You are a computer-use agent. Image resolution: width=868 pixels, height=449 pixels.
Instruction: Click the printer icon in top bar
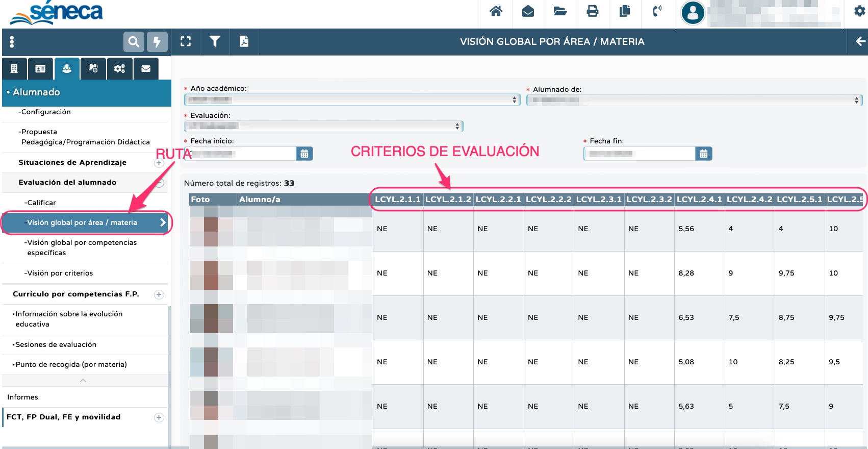click(592, 11)
